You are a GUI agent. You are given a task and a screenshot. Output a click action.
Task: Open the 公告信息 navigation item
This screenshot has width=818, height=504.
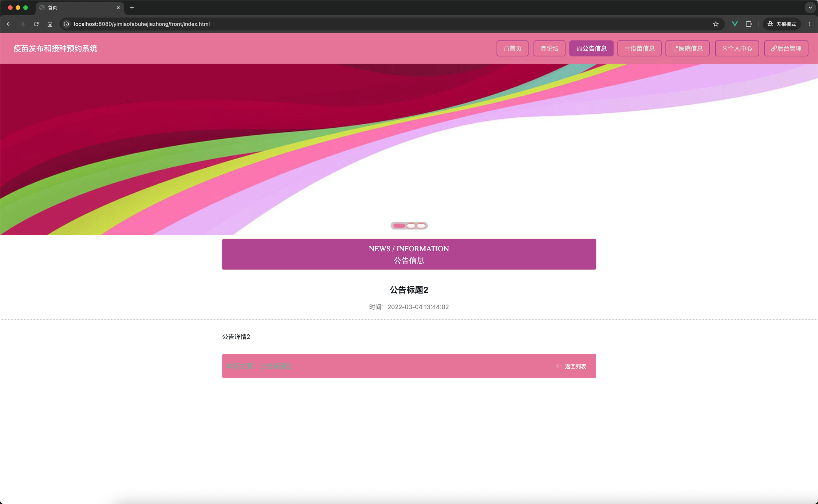pyautogui.click(x=591, y=48)
